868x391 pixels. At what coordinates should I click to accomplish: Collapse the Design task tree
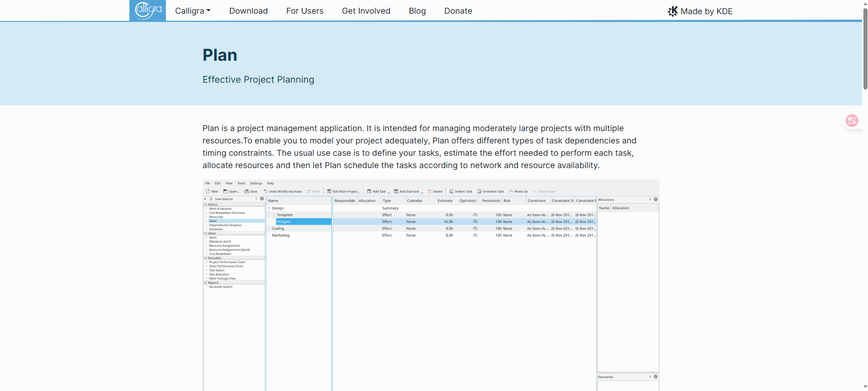point(269,208)
